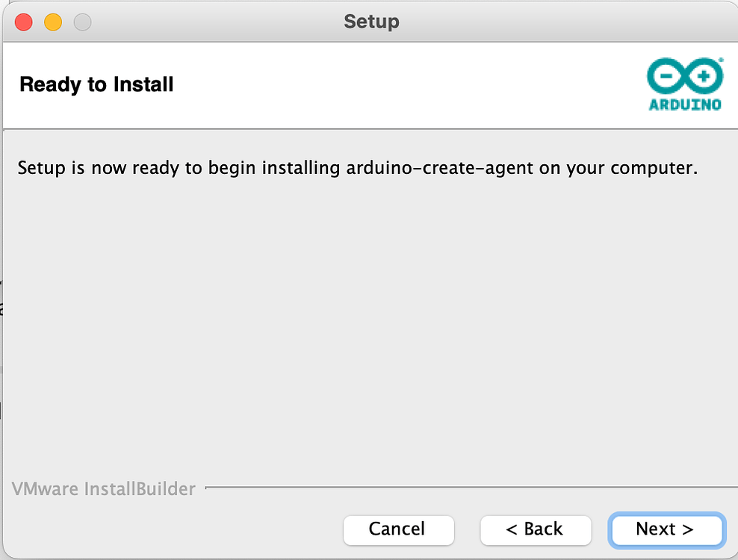Click the VMware InstallBuilder label
Screen dimensions: 738x560
pos(104,489)
